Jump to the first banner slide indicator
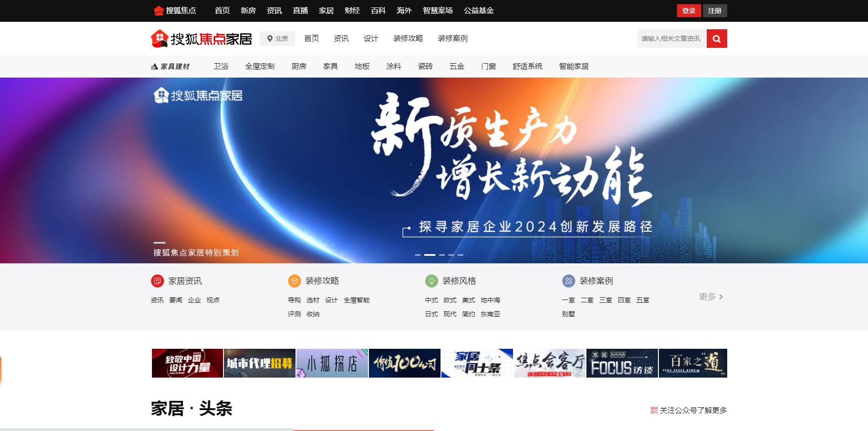Image resolution: width=868 pixels, height=431 pixels. coord(418,255)
